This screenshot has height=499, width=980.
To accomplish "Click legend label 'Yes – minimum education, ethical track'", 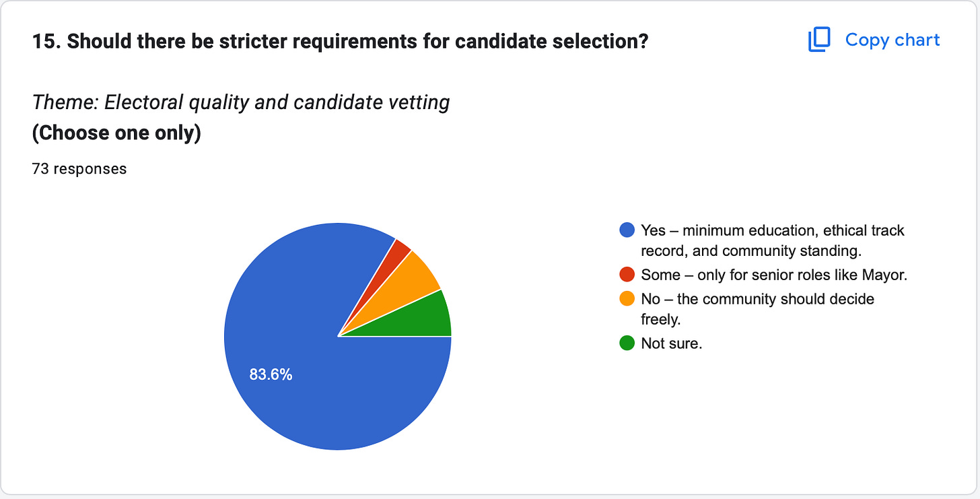I will click(773, 230).
